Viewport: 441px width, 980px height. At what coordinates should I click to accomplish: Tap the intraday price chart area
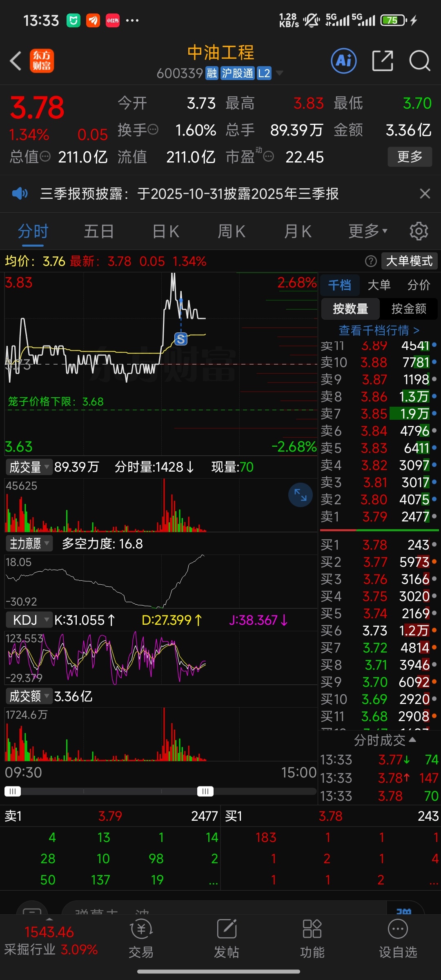click(161, 364)
